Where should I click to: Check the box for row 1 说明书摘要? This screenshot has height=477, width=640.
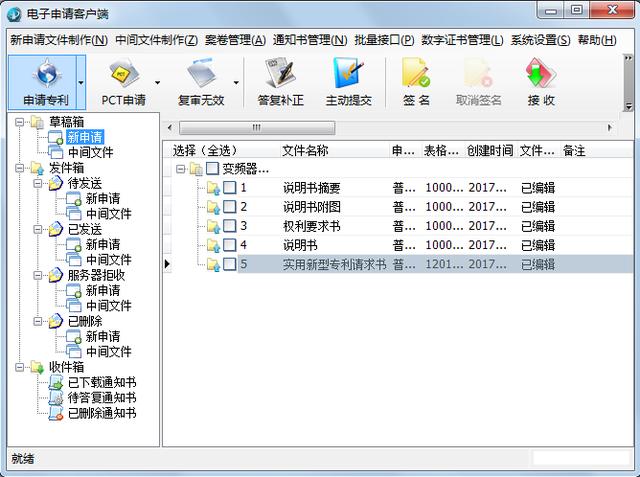pos(229,188)
